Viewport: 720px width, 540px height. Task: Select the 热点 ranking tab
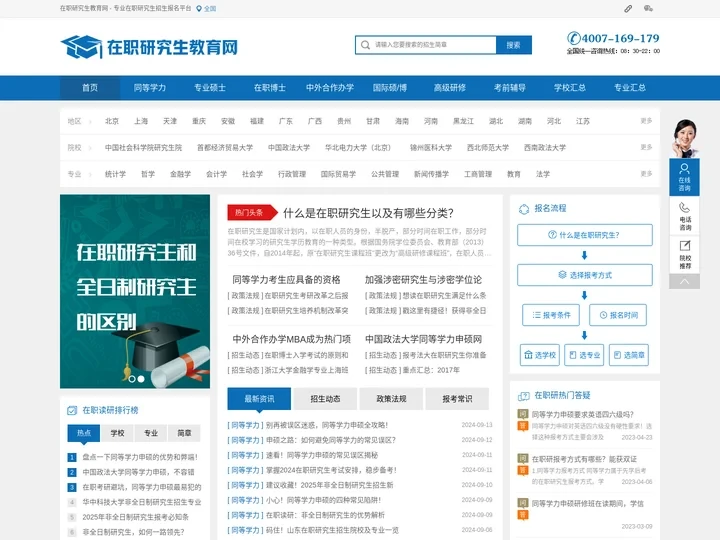(84, 433)
